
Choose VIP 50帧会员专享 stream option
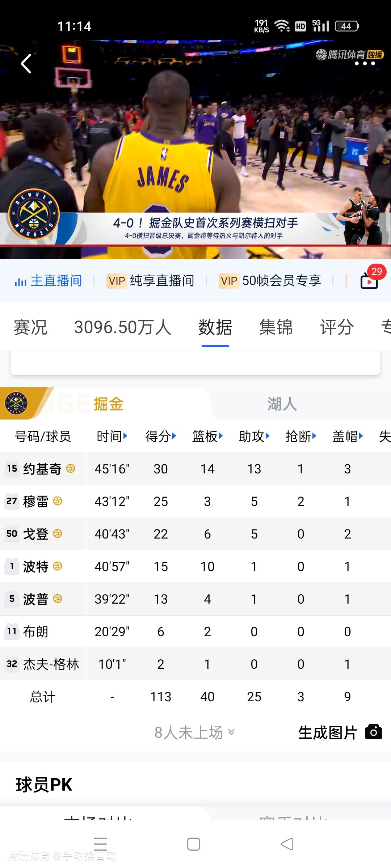270,281
